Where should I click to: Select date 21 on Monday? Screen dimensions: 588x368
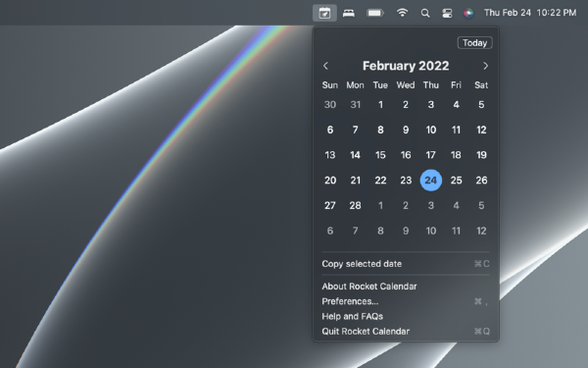pyautogui.click(x=355, y=181)
